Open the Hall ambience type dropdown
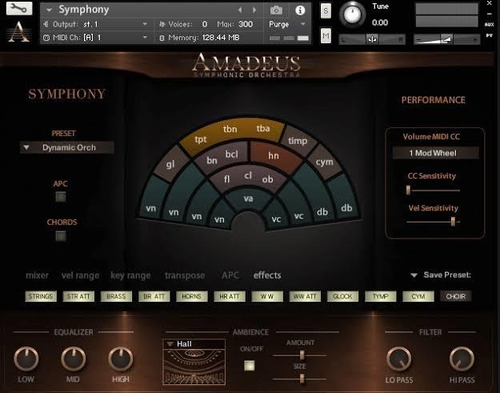Image resolution: width=500 pixels, height=393 pixels. coord(194,344)
